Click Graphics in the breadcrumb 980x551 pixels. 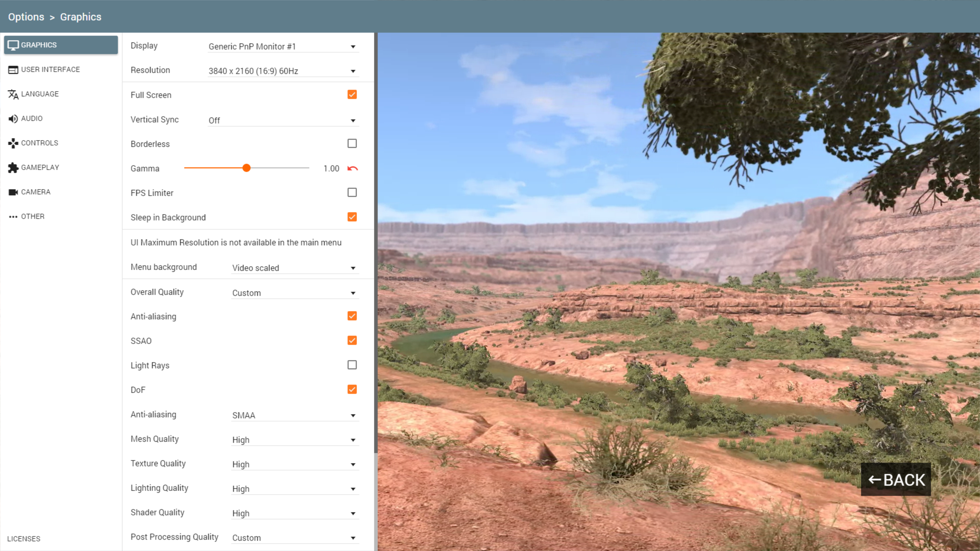[x=81, y=17]
